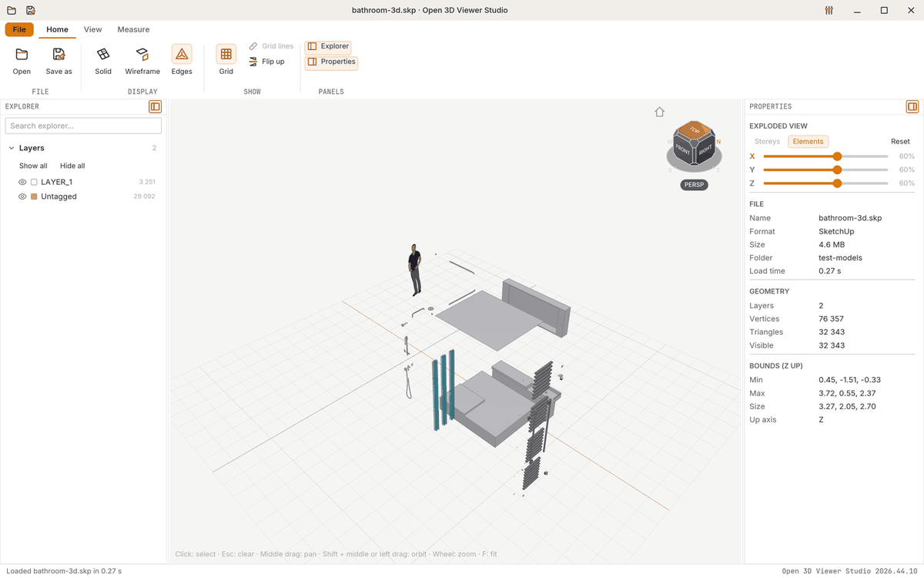Switch to the Measure ribbon tab
This screenshot has height=578, width=924.
(133, 29)
